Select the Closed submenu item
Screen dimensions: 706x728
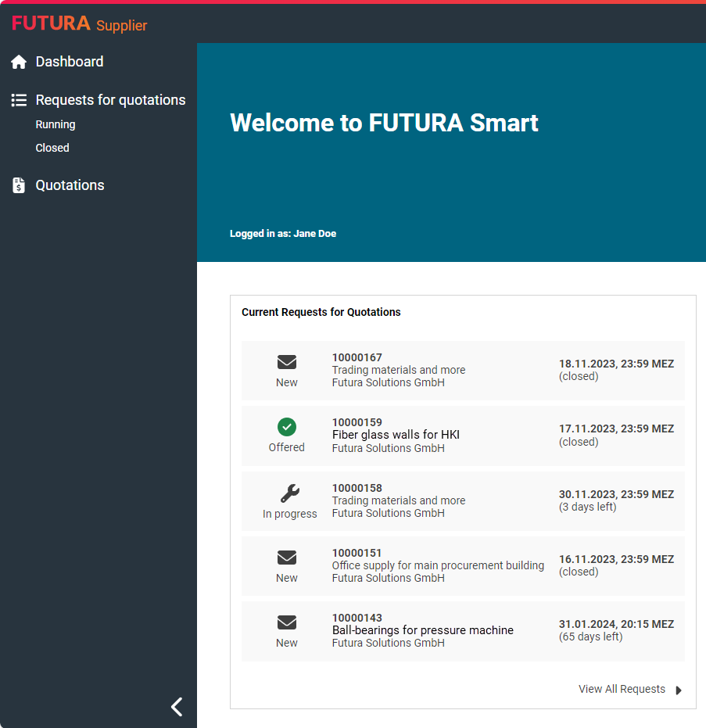(x=52, y=148)
